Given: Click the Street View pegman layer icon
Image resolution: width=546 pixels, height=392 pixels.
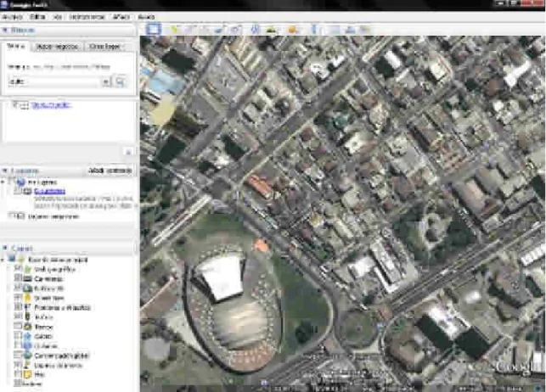Looking at the screenshot, I should [x=27, y=298].
